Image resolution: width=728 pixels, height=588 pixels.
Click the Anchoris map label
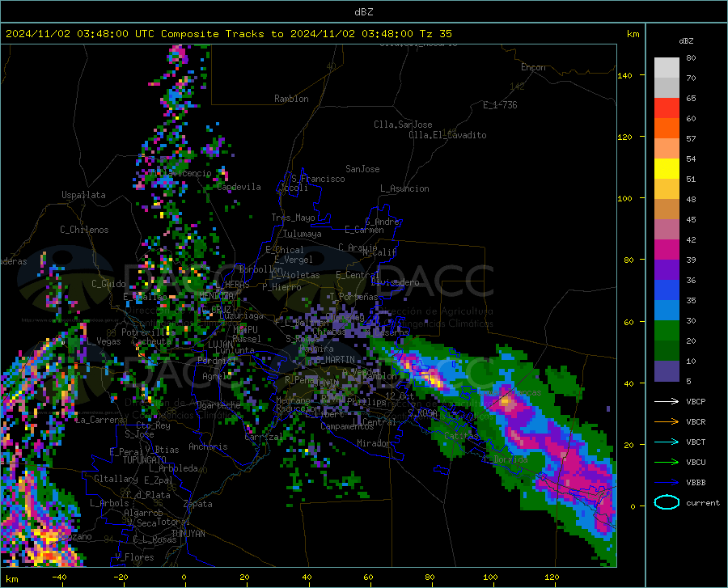click(x=208, y=446)
